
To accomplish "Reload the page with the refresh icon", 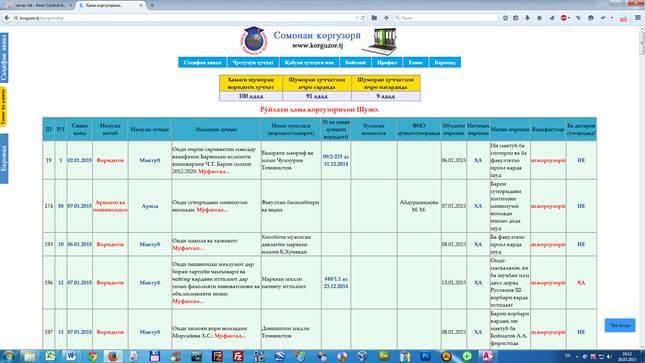I will 363,18.
